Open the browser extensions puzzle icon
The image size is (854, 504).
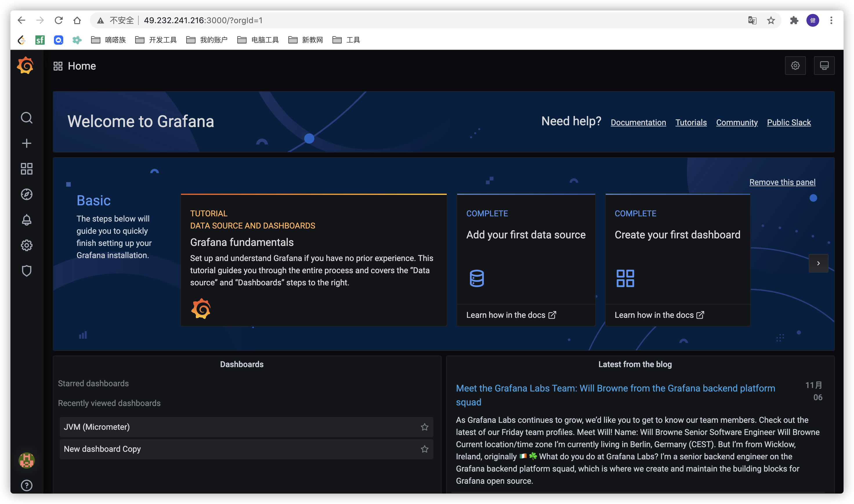click(794, 20)
